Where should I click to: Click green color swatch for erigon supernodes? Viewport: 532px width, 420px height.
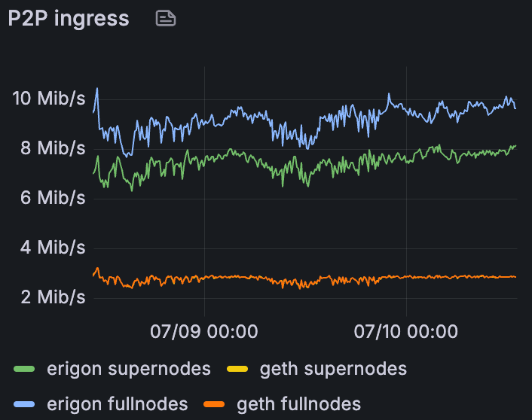pos(25,370)
